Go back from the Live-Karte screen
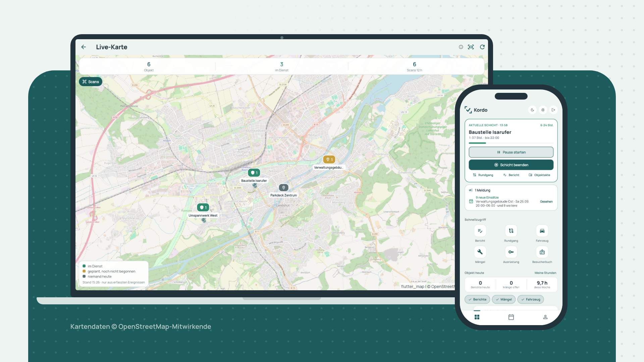Screen dimensions: 644x362 click(x=84, y=47)
